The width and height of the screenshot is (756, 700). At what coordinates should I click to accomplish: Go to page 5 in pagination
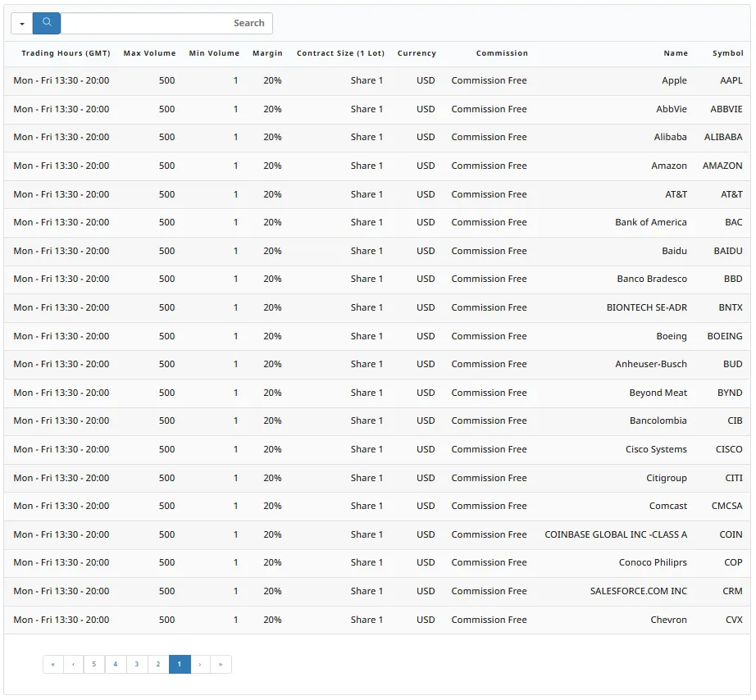pos(94,665)
